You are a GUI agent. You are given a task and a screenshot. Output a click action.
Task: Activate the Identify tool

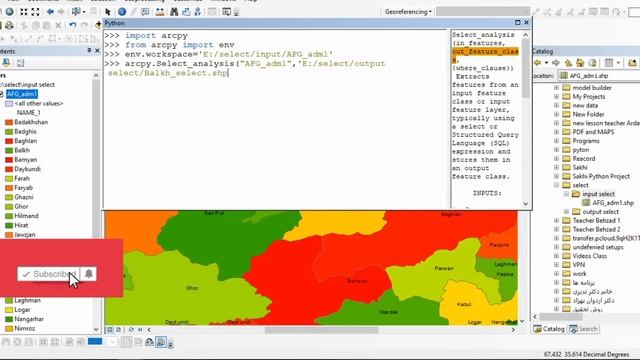[122, 12]
